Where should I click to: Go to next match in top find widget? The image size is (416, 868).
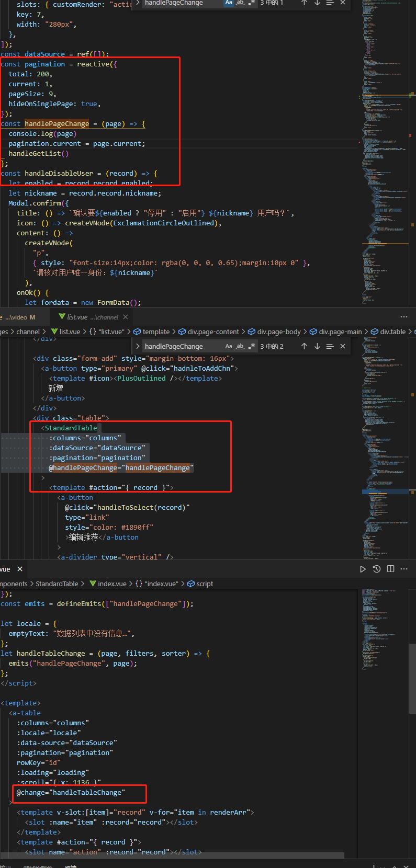317,3
